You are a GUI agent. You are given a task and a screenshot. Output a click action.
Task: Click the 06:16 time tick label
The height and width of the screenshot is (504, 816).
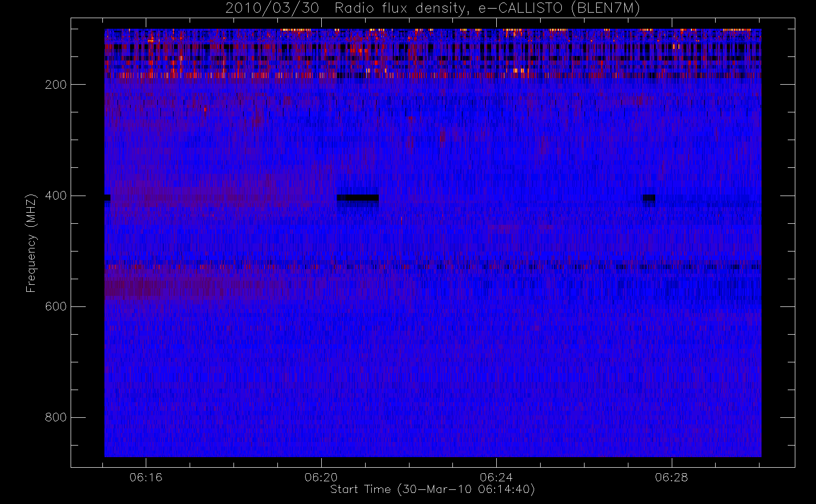pos(146,477)
